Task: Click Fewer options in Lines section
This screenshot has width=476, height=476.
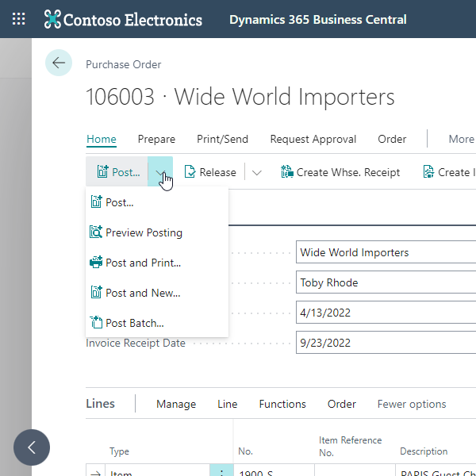Action: 412,404
